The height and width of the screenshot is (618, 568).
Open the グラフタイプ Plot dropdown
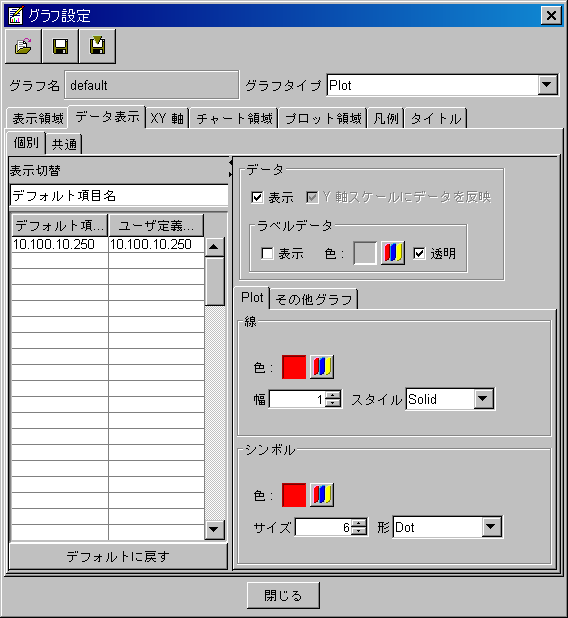point(547,85)
